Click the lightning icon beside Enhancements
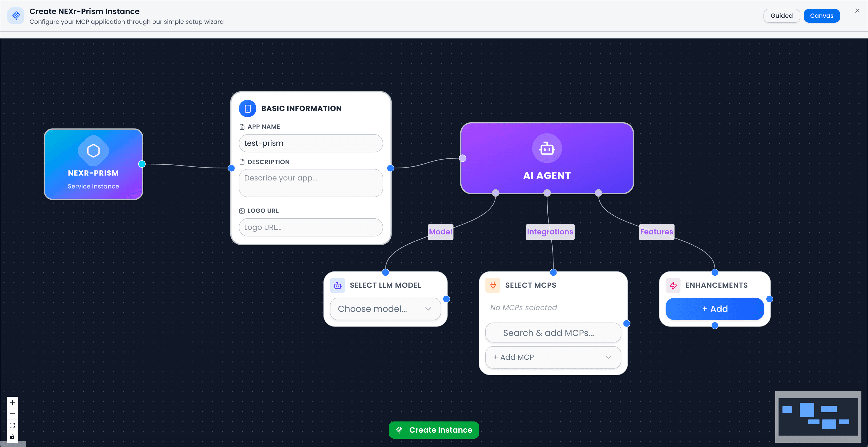This screenshot has width=868, height=447. tap(673, 285)
